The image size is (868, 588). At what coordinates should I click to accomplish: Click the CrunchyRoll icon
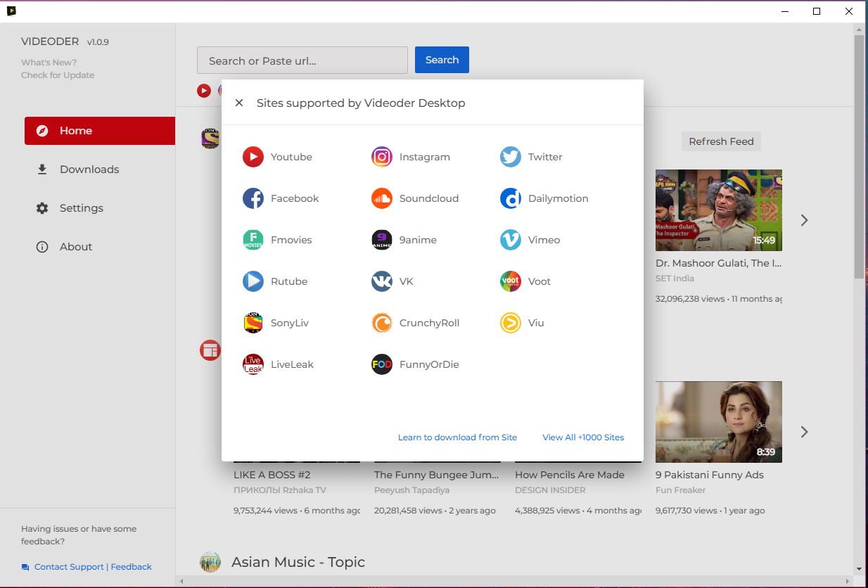[x=381, y=323]
